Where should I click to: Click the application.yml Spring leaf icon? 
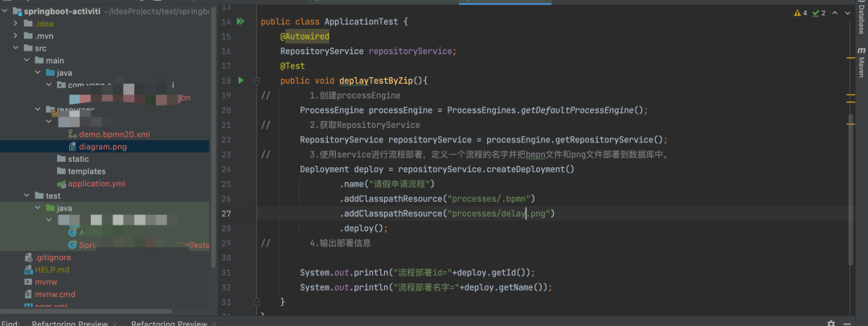pos(61,184)
